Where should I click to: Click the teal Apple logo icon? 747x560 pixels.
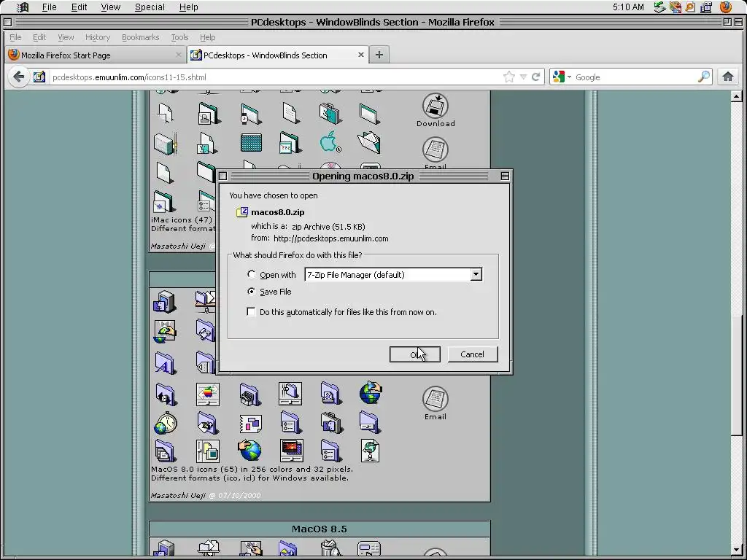click(x=330, y=142)
